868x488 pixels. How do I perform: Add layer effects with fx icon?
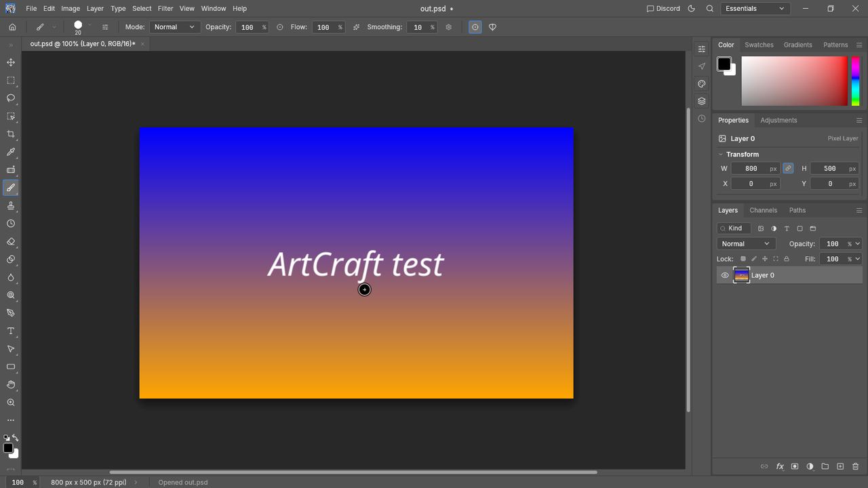coord(780,466)
